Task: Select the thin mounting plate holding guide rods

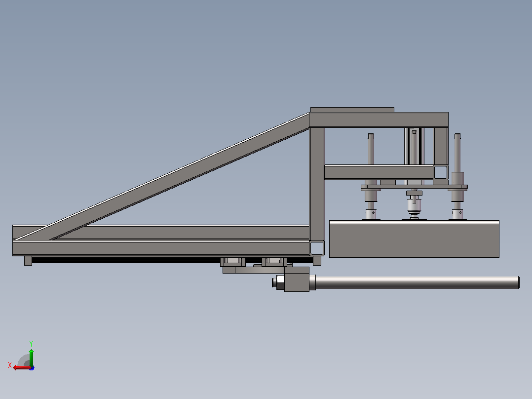Action: coord(414,187)
